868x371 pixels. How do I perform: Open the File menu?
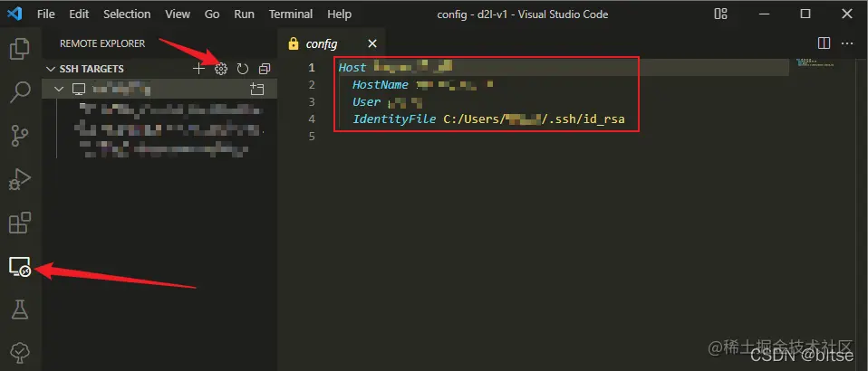click(46, 14)
